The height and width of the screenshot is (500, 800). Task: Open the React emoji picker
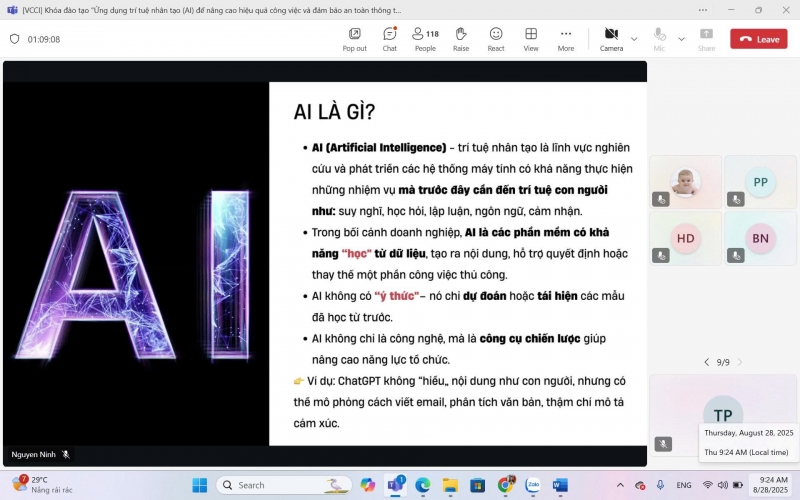[496, 38]
